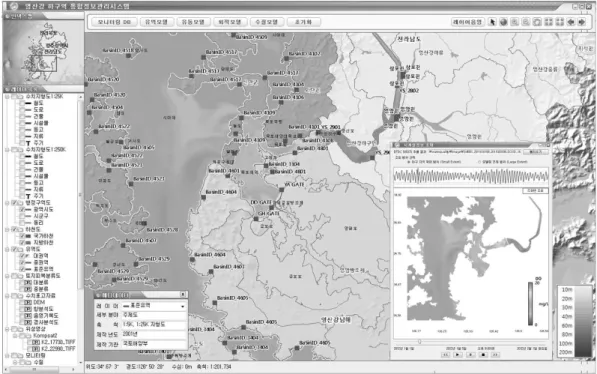Enable 철도 layer under 1:25K group

22,103
